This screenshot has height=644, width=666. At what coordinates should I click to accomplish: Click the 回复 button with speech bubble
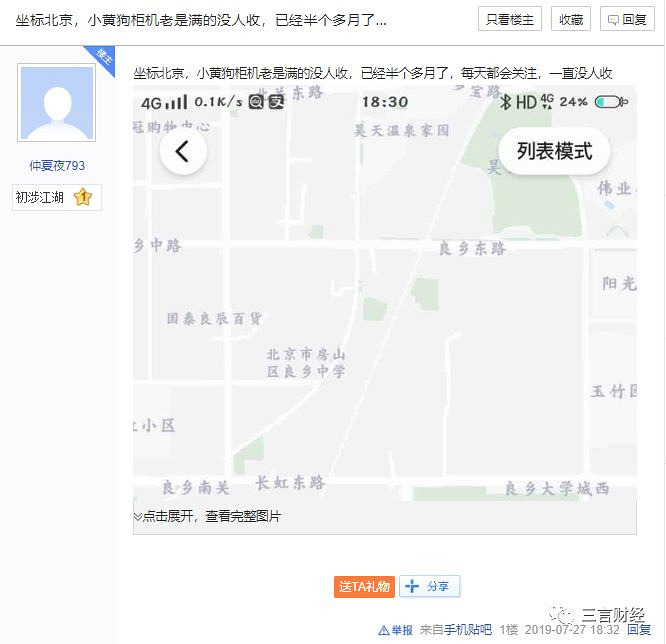[627, 19]
